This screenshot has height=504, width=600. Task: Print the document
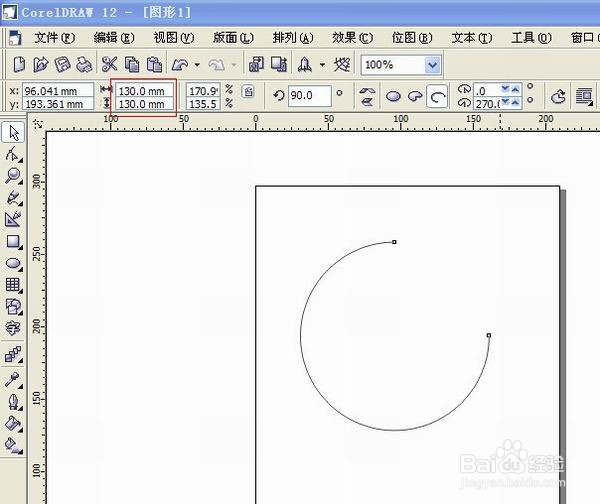84,64
